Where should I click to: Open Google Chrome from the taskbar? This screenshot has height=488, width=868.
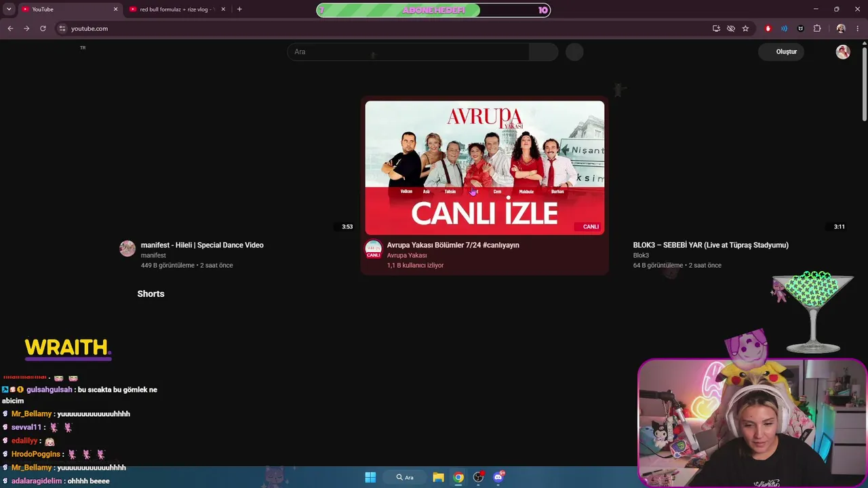458,477
